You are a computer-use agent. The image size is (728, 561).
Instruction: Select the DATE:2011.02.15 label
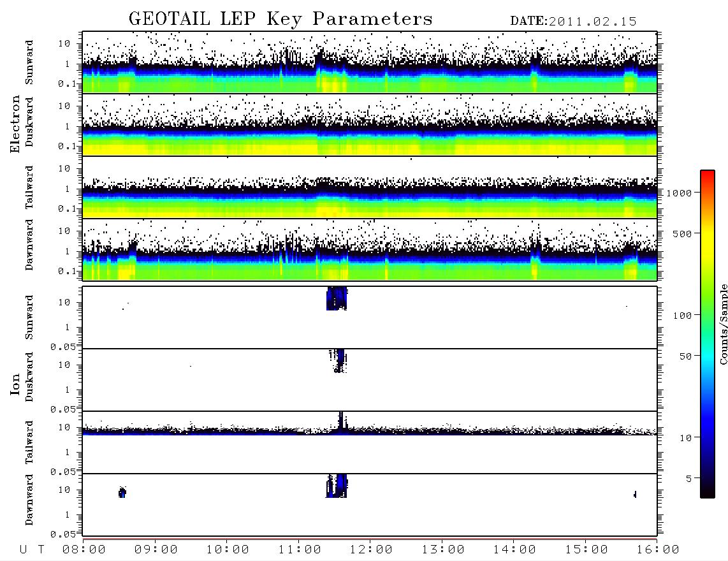tap(573, 21)
